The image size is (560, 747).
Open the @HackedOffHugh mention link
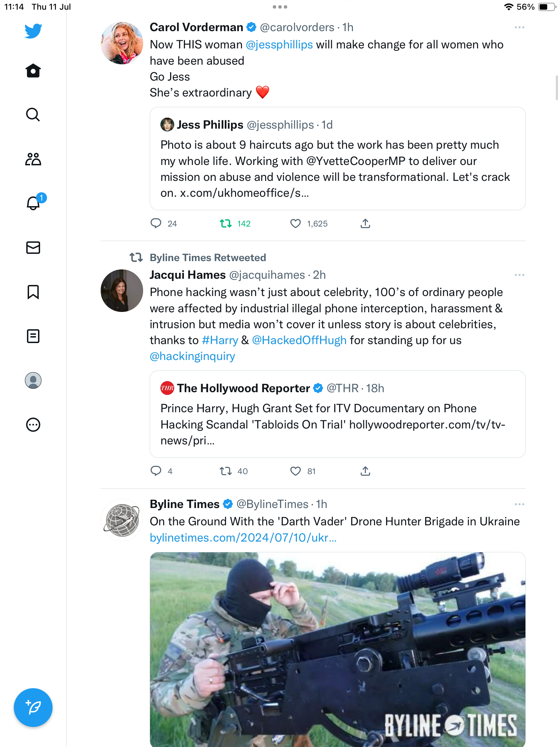[x=299, y=340]
